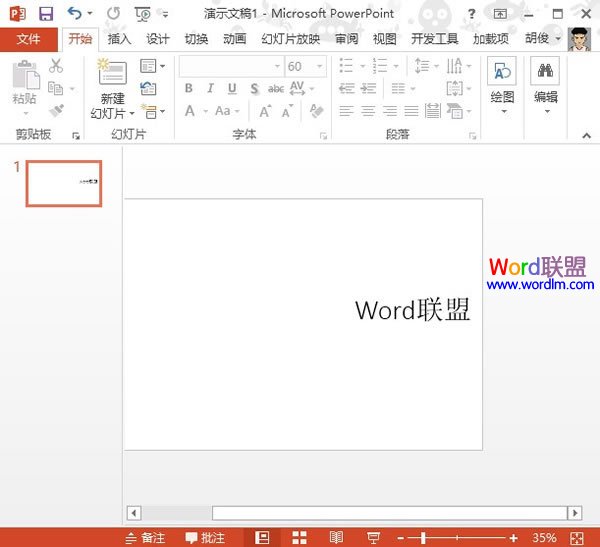Click the 粘贴 paste button
This screenshot has height=547, width=600.
25,82
